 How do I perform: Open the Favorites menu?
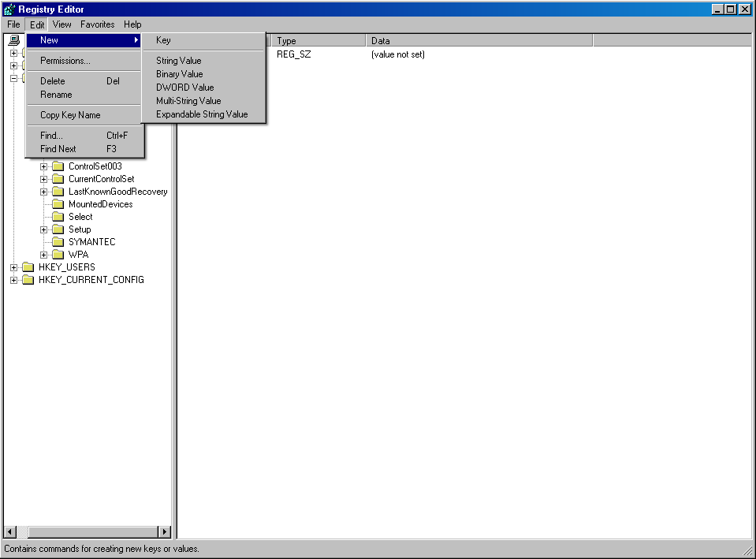pos(98,24)
